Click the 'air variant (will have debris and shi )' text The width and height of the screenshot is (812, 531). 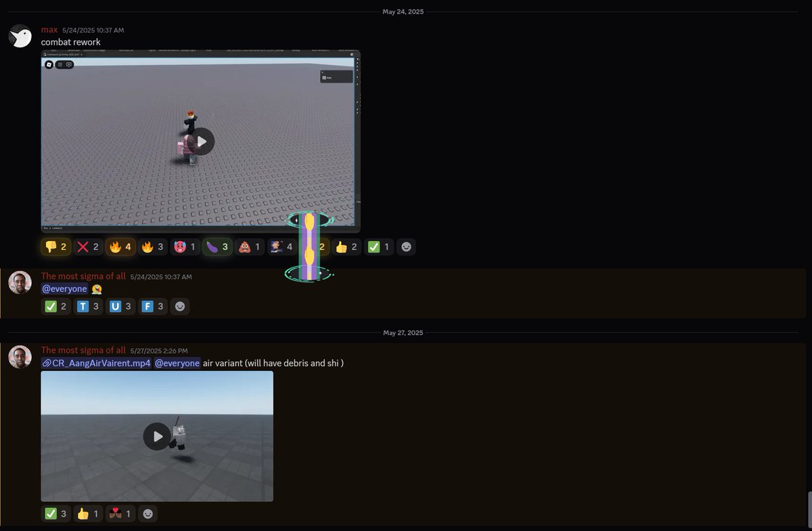point(273,363)
